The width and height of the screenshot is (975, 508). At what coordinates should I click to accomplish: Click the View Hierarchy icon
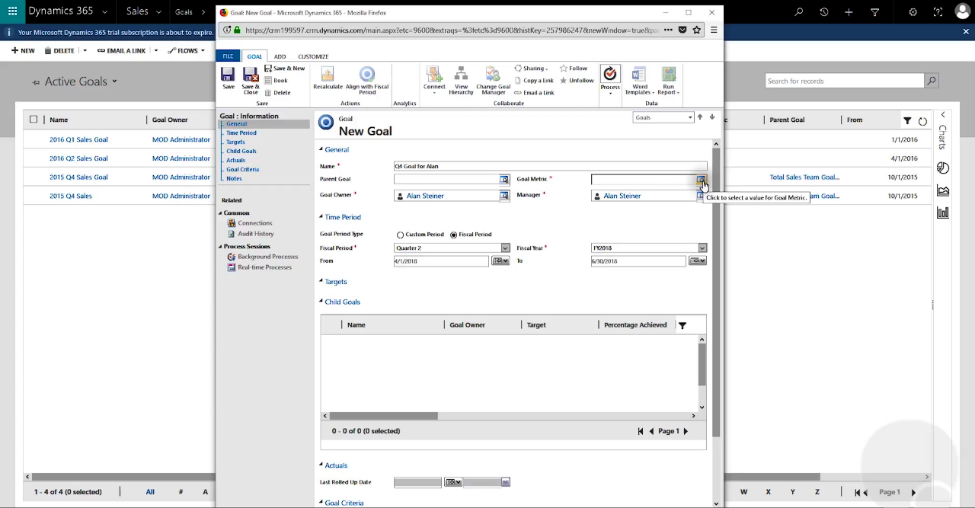pyautogui.click(x=461, y=75)
